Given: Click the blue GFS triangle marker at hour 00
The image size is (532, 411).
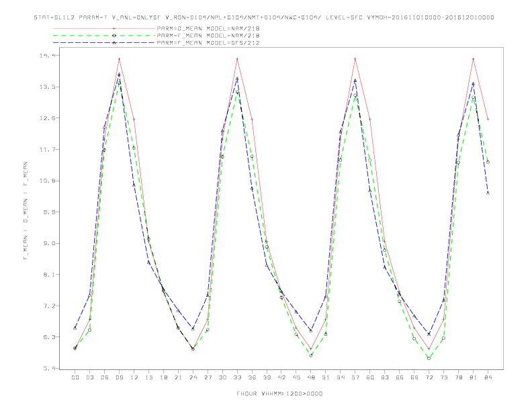Looking at the screenshot, I should 75,328.
